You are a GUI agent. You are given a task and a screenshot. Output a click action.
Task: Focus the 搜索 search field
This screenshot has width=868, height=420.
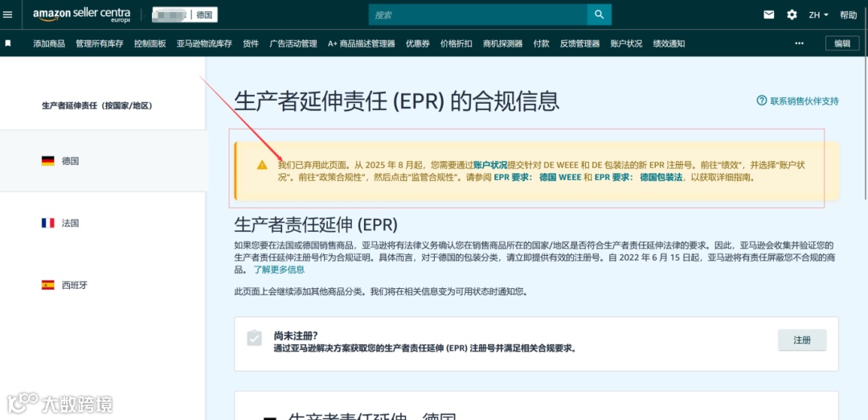coord(477,15)
